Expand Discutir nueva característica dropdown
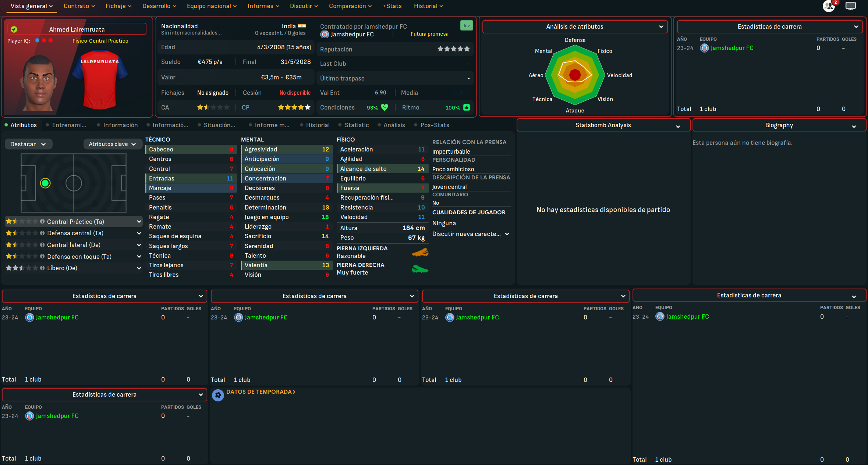 [471, 234]
